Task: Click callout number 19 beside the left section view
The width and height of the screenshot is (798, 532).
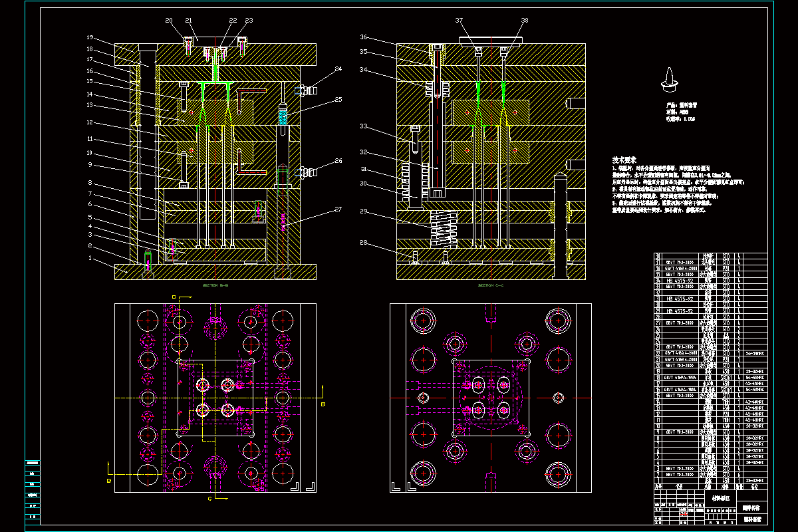Action: click(x=90, y=37)
